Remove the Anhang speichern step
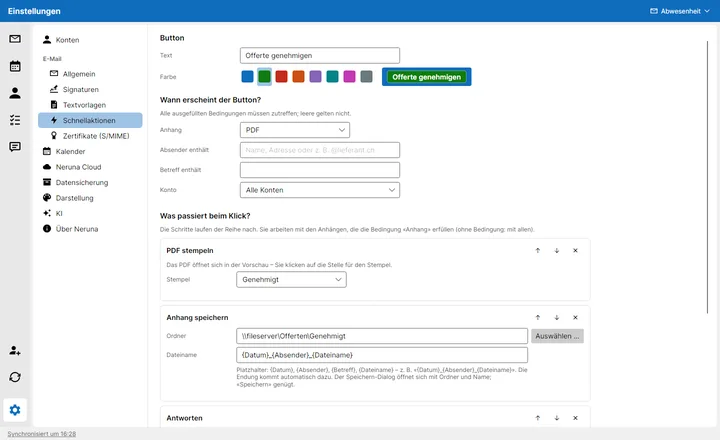 [575, 317]
